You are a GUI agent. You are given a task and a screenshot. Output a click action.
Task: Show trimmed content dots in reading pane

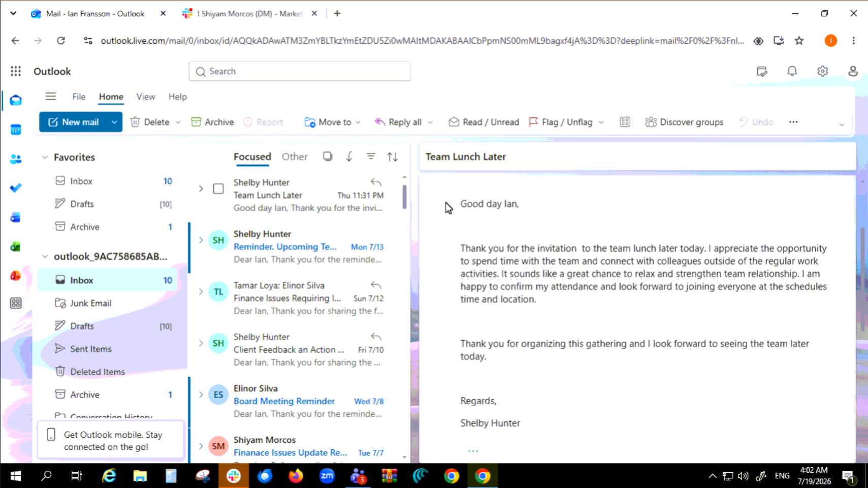coord(473,451)
